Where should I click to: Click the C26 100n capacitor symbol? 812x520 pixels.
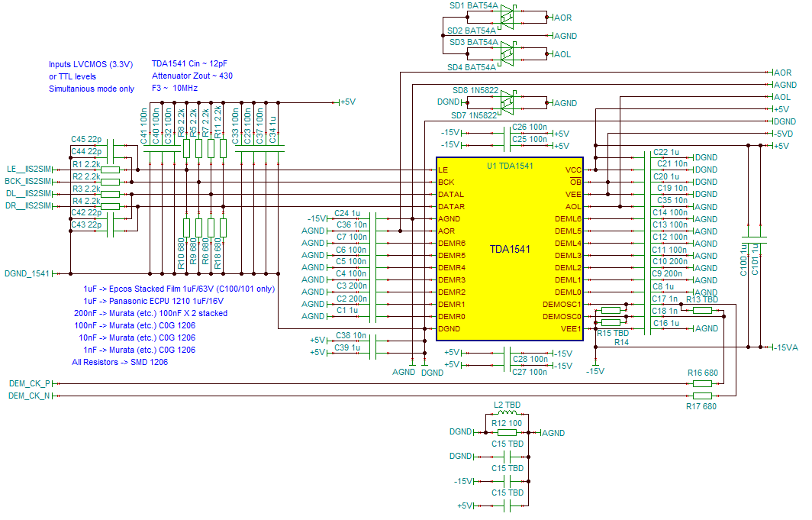click(507, 133)
